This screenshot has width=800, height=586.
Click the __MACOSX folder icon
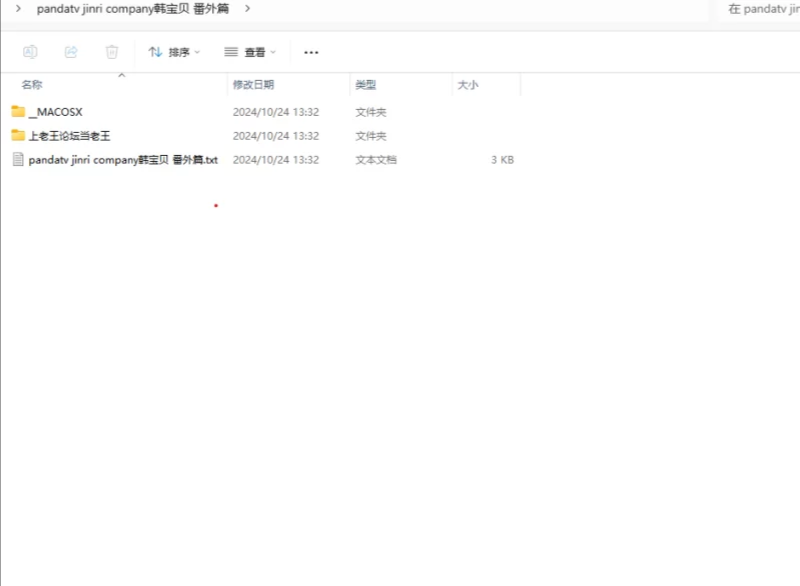[18, 111]
